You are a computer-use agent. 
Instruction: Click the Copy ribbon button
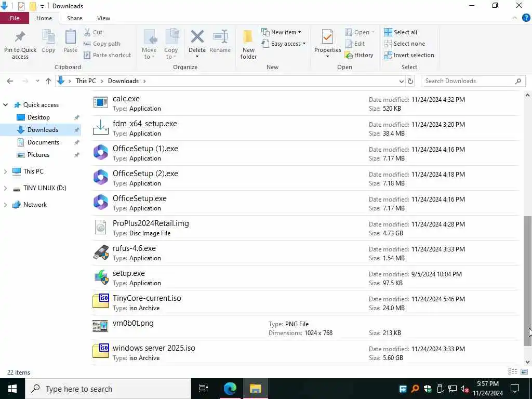click(x=48, y=42)
